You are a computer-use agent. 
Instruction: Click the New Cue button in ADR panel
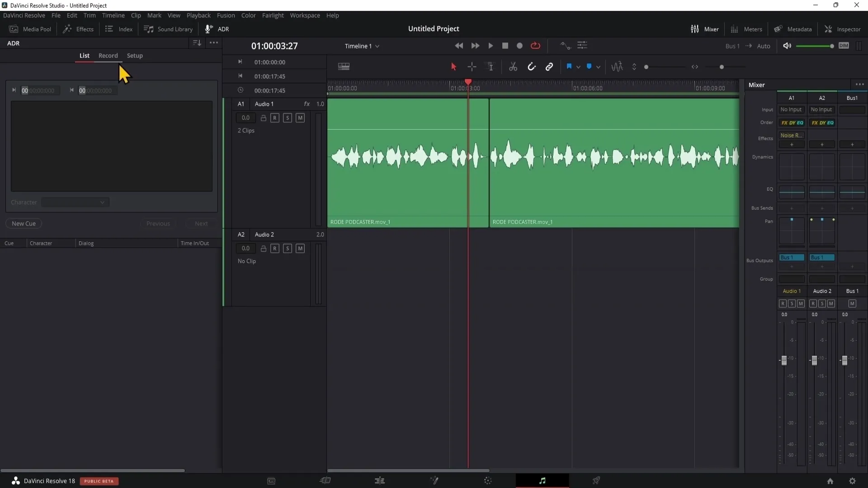24,223
